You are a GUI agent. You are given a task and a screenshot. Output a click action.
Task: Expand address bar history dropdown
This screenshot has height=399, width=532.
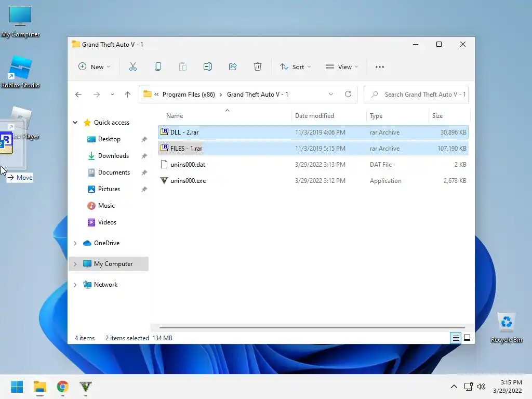(331, 95)
